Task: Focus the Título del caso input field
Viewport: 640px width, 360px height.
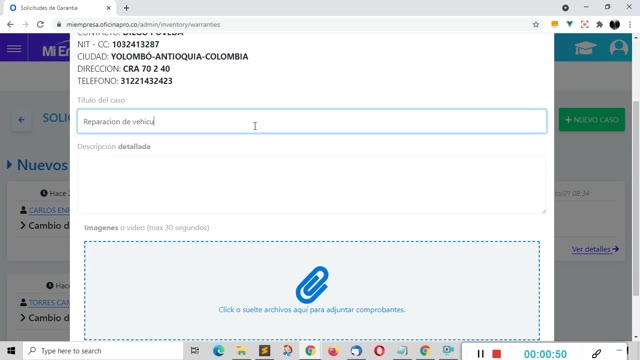Action: (x=312, y=121)
